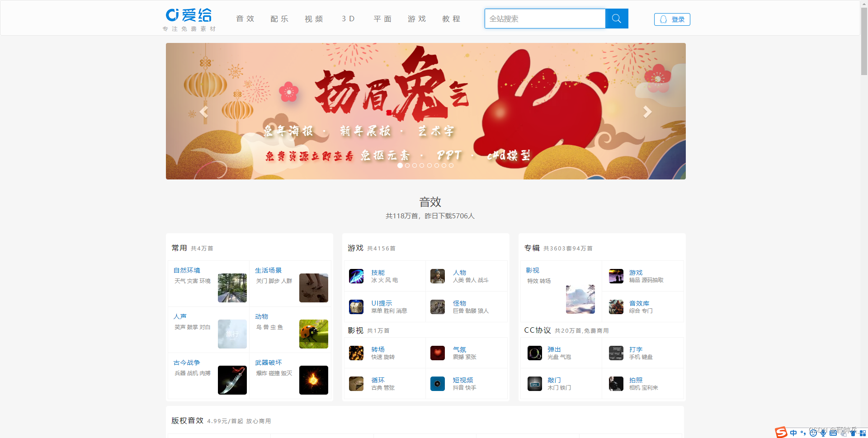Select the 技能 game sound category icon
868x438 pixels.
[x=356, y=276]
